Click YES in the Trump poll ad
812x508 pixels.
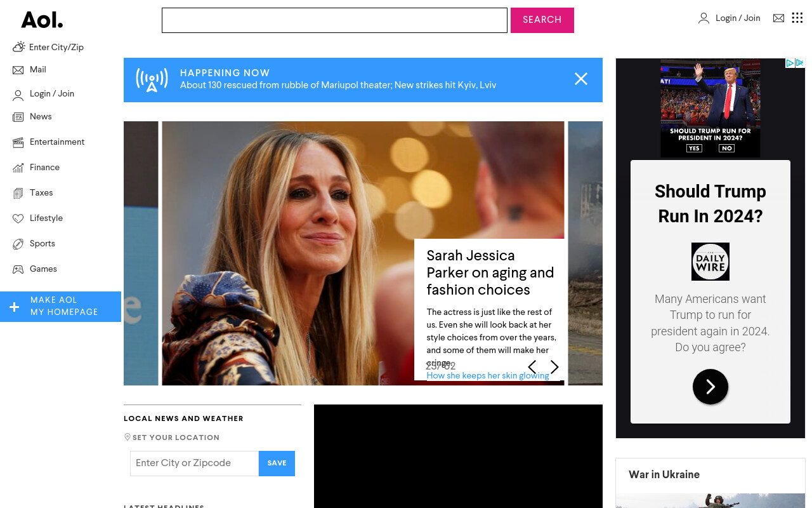[x=694, y=148]
